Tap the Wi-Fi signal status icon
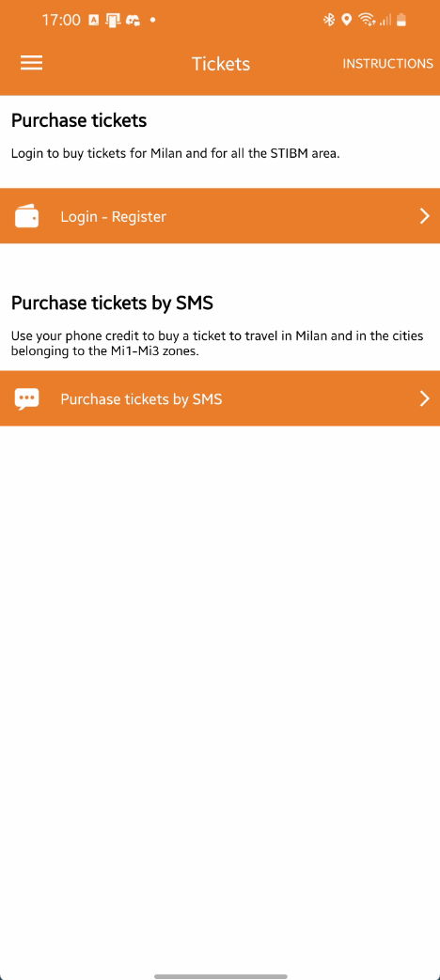 (367, 20)
